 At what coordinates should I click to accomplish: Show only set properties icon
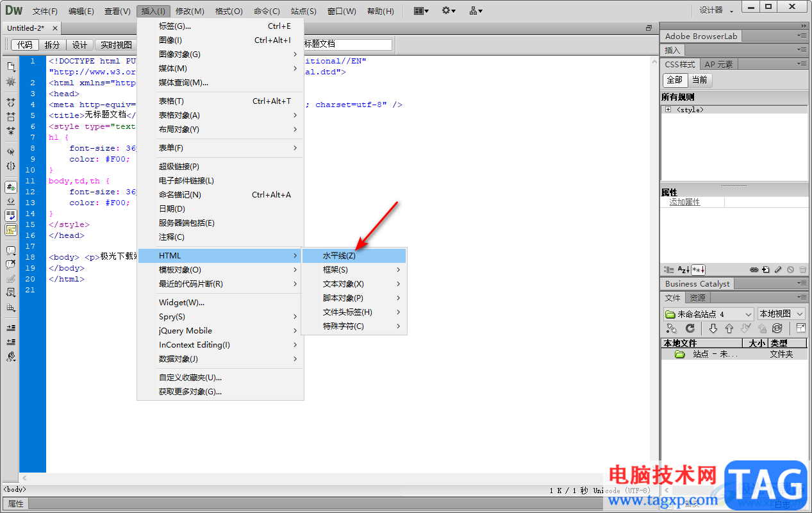point(699,270)
